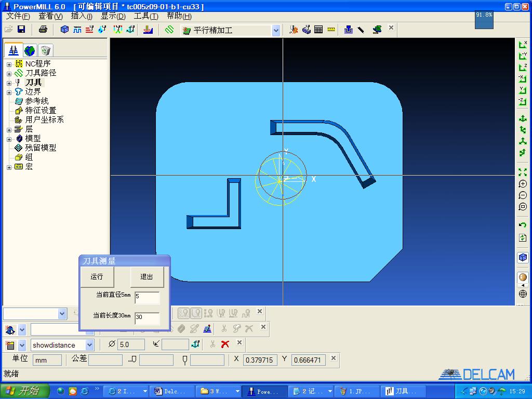View down Z axis icon
The height and width of the screenshot is (399, 532).
tap(523, 67)
